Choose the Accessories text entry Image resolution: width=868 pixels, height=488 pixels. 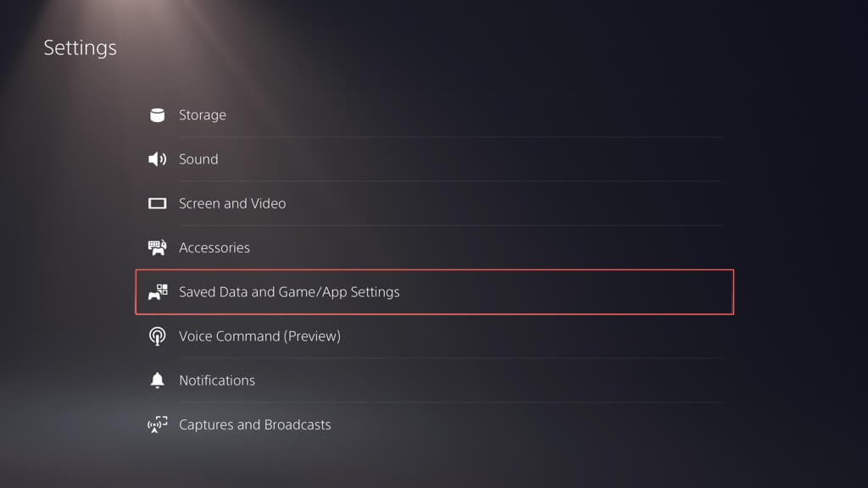click(x=214, y=247)
